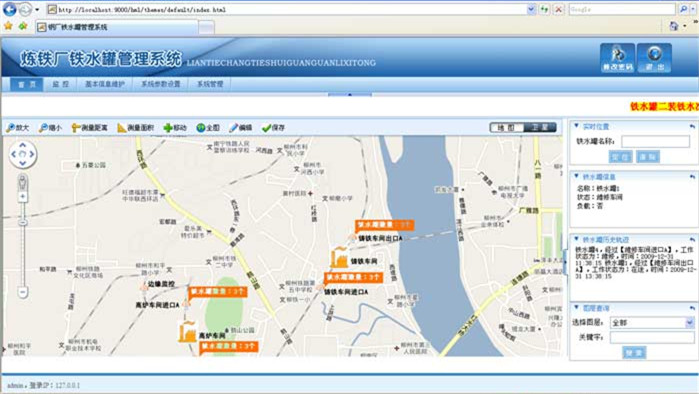Image resolution: width=699 pixels, height=394 pixels.
Task: Open the 选择图层 dropdown showing 全部
Action: [x=652, y=323]
